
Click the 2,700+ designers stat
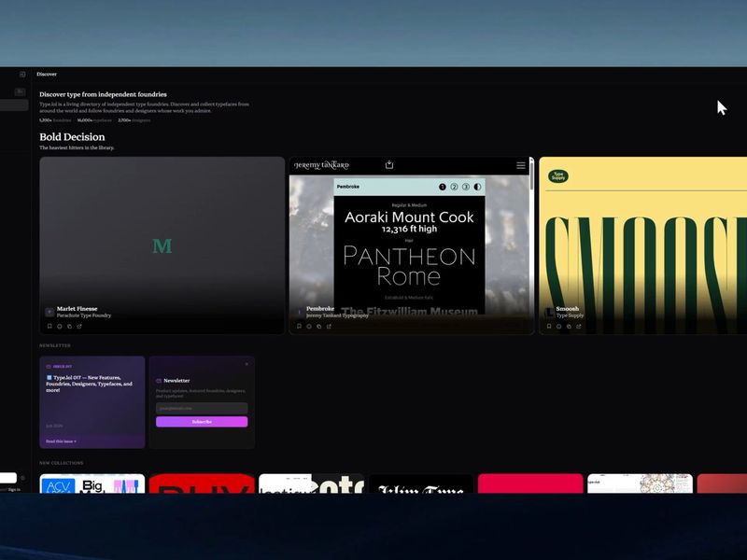pyautogui.click(x=134, y=120)
